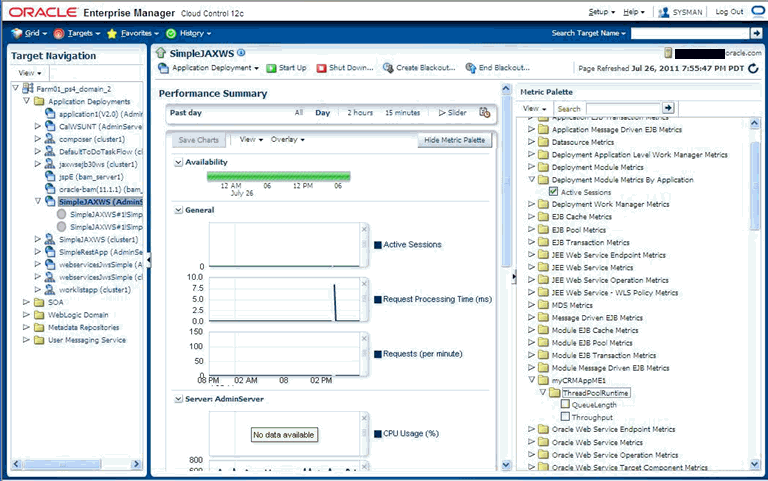The width and height of the screenshot is (768, 481).
Task: Click the Shut Down red icon
Action: [321, 68]
